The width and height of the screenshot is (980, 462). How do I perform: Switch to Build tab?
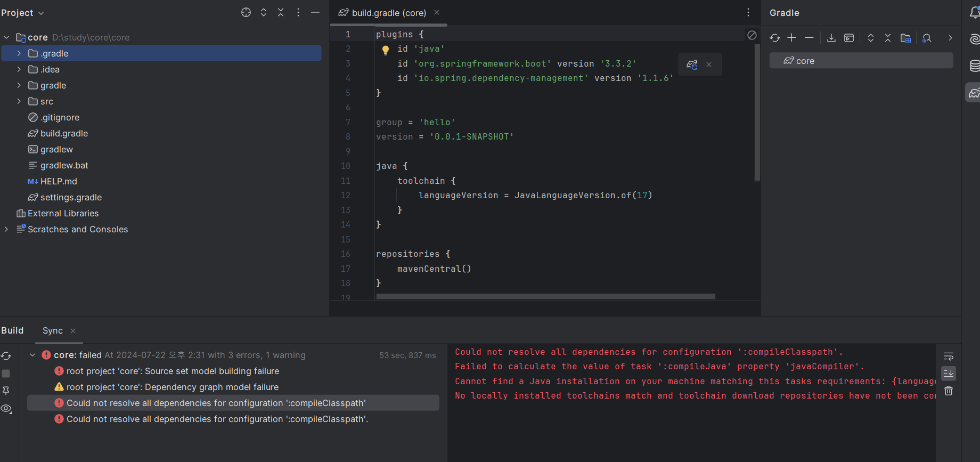12,330
